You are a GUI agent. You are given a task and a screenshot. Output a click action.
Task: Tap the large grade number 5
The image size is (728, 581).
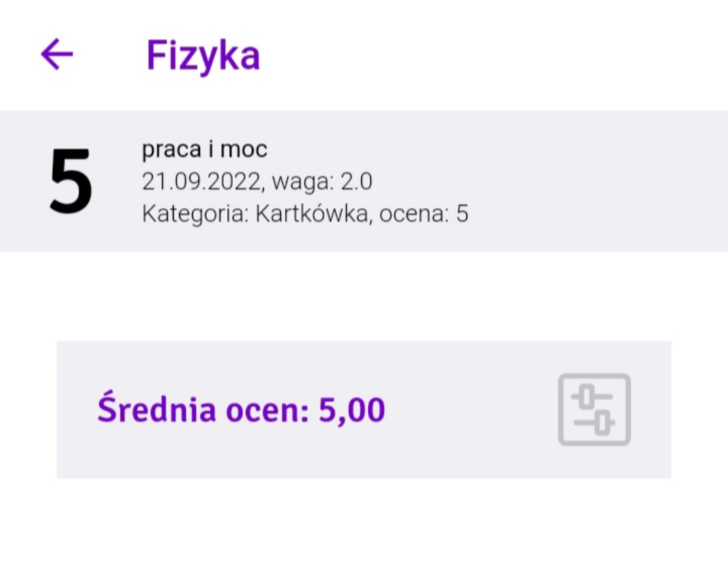71,181
